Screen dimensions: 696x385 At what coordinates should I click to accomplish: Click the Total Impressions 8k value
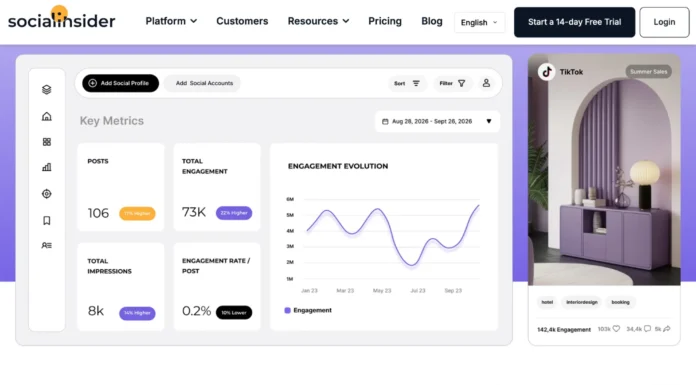96,311
